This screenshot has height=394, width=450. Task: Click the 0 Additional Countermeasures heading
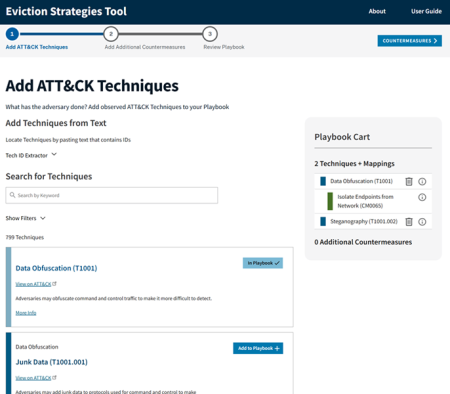coord(363,242)
